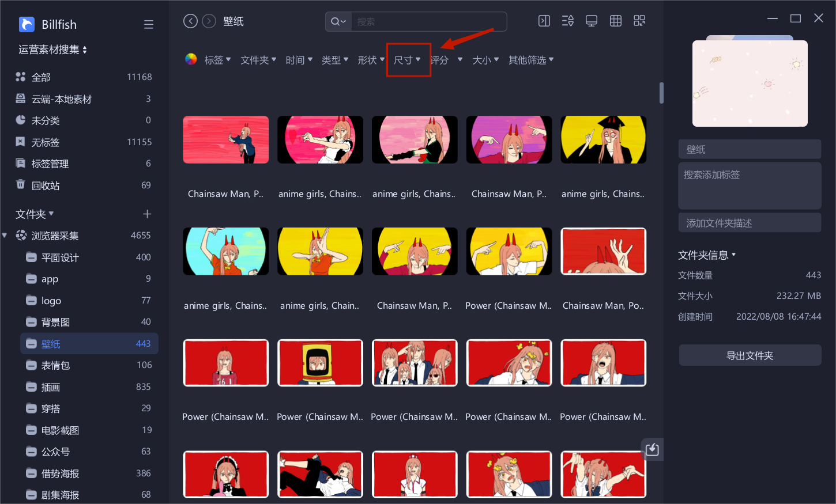Open the app folder
The image size is (836, 504).
click(89, 279)
